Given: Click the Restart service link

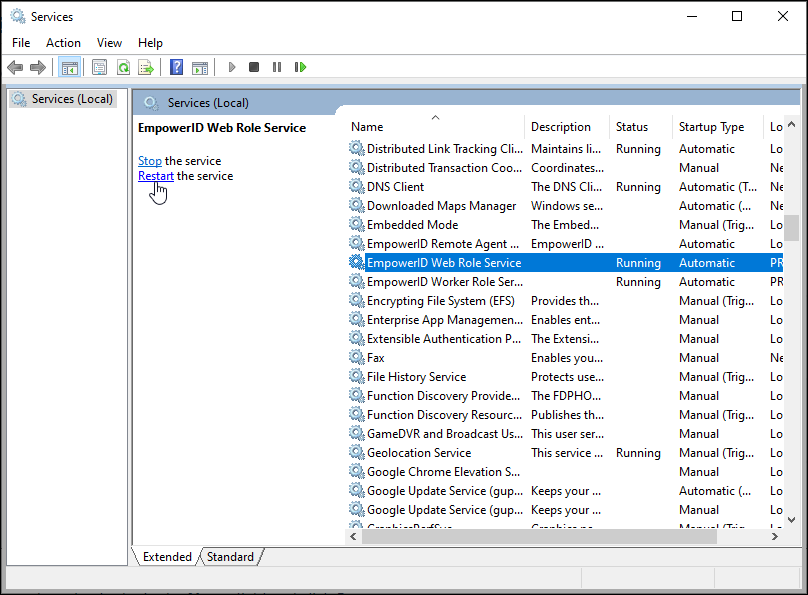Looking at the screenshot, I should (x=156, y=175).
